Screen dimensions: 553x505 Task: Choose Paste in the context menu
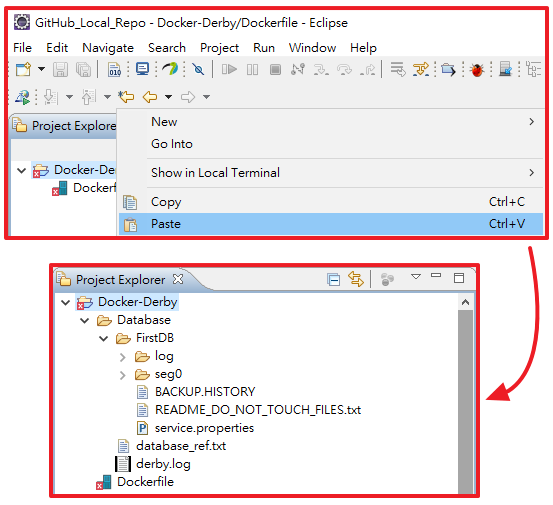click(x=331, y=224)
